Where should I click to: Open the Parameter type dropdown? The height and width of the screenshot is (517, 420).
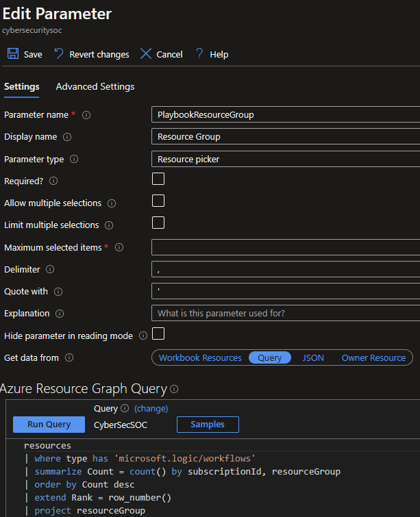tap(286, 160)
